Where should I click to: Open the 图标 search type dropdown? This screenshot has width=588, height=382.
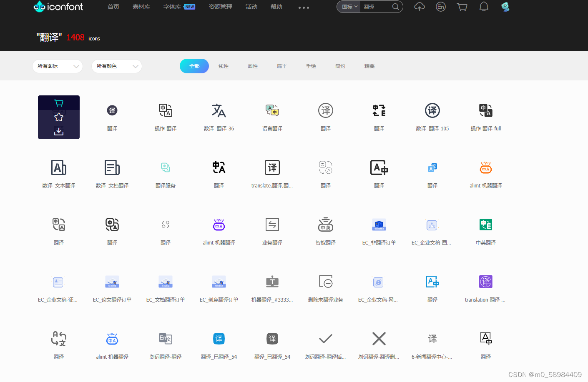[349, 7]
